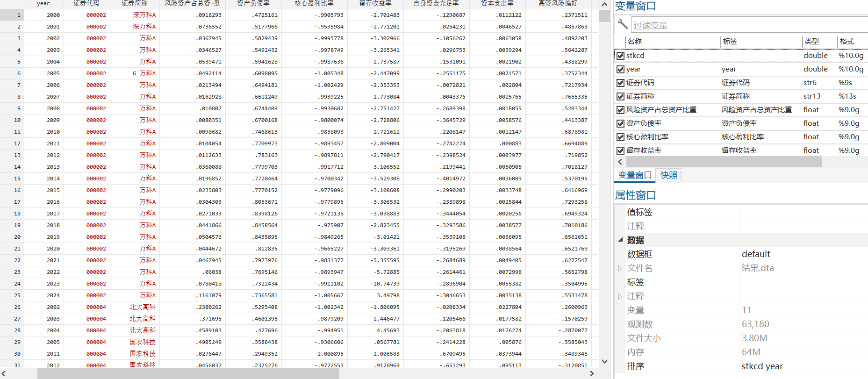This screenshot has height=379, width=868.
Task: Click the format "%9s" of 证券代码 variable
Action: [x=845, y=83]
